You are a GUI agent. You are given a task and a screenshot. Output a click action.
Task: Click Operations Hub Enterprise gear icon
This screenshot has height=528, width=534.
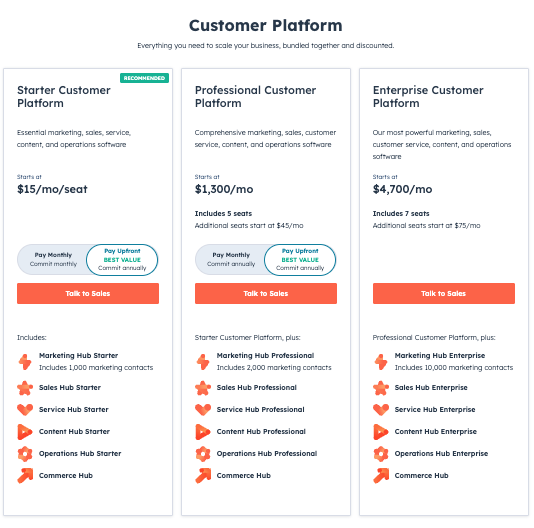381,454
